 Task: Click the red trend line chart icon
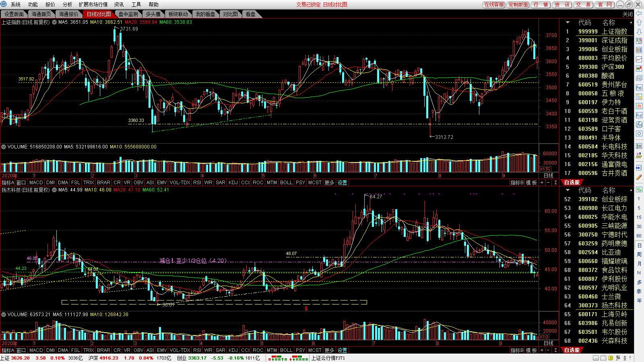click(639, 59)
